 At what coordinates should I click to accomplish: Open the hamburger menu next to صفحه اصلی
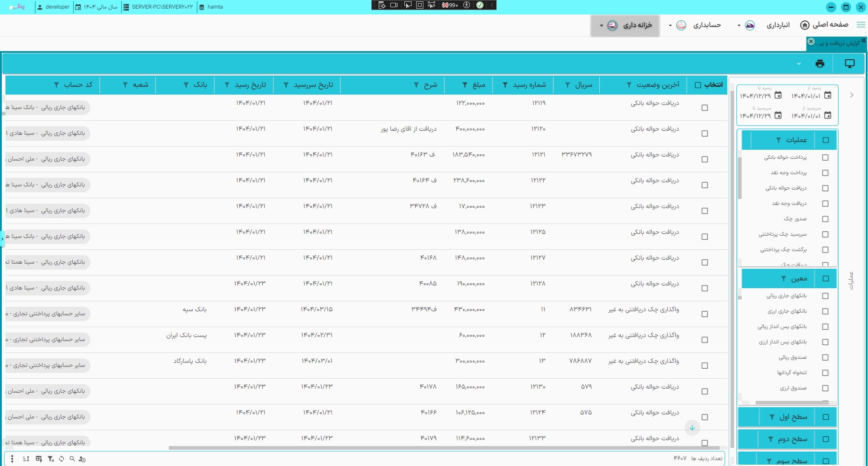pos(860,25)
